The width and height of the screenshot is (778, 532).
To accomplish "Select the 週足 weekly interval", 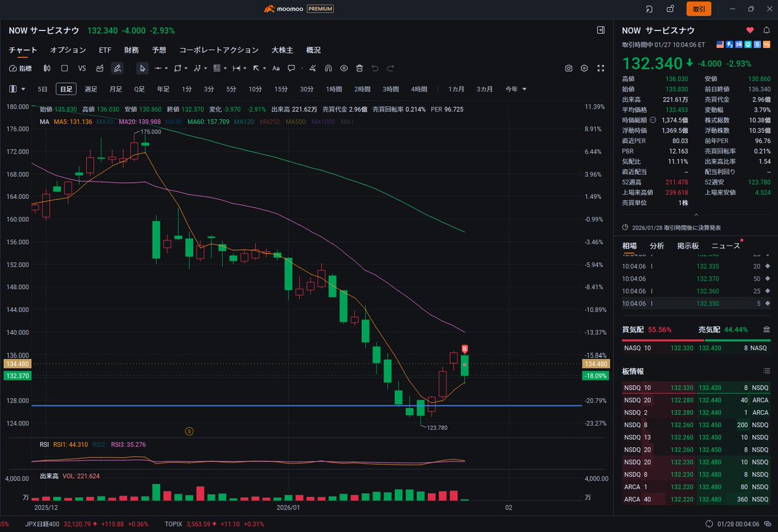I will point(91,89).
